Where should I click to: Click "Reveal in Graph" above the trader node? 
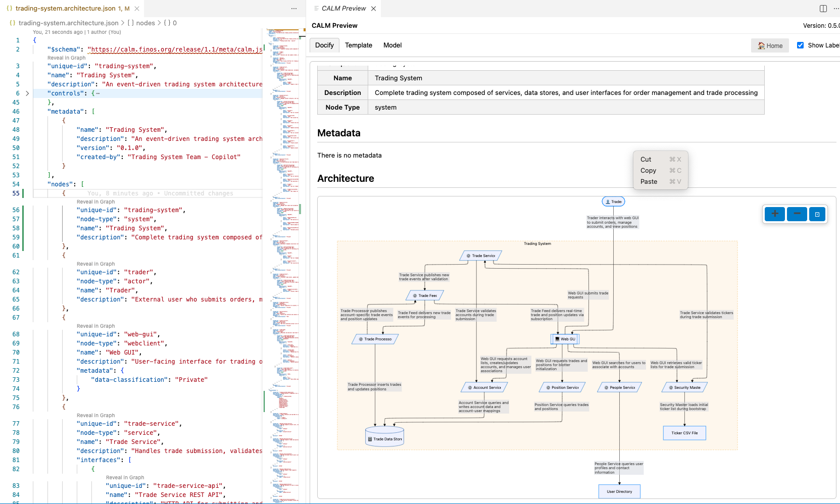tap(95, 264)
